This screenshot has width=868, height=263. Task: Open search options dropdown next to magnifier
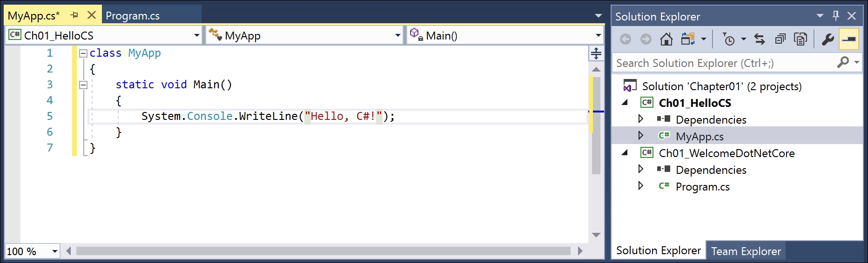click(x=856, y=62)
